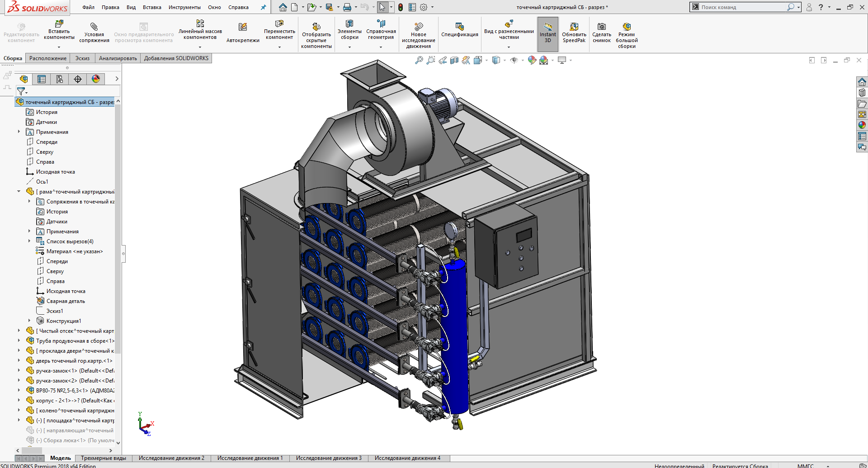Open the DisplayManager color ball tab
868x468 pixels.
[96, 79]
